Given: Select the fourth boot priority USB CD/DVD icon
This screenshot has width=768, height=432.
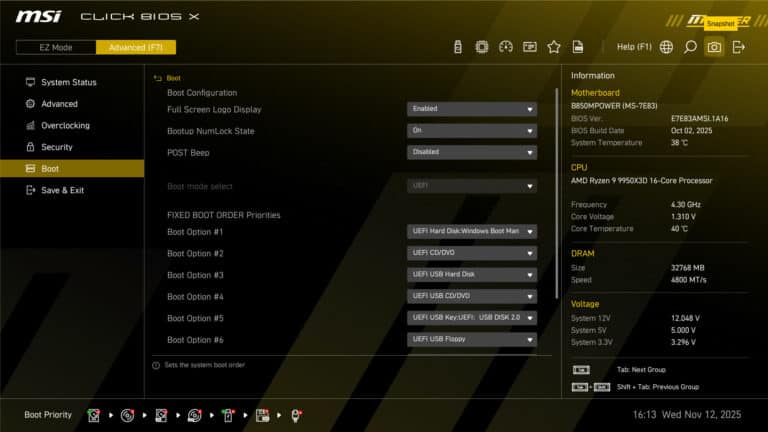Looking at the screenshot, I should (194, 415).
